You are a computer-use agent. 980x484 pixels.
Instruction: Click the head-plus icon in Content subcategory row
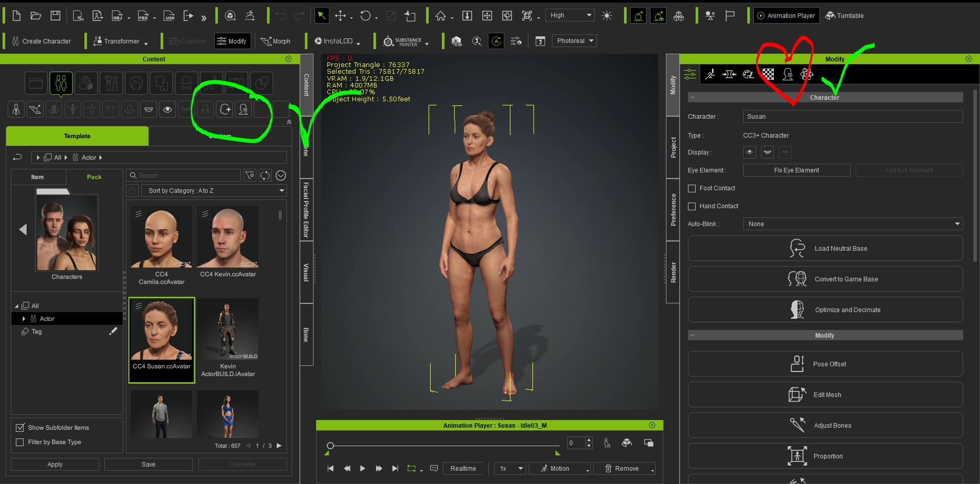(x=225, y=109)
